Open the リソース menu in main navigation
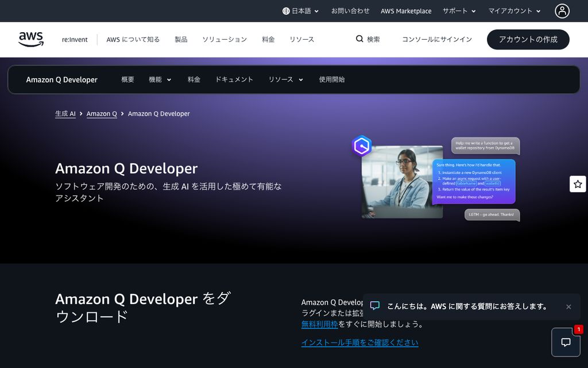Image resolution: width=588 pixels, height=368 pixels. point(302,40)
